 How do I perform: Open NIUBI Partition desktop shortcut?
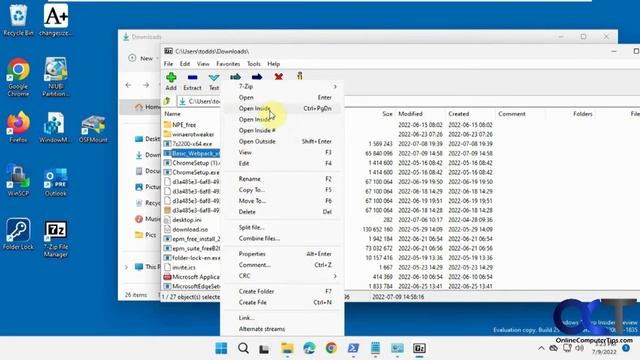coord(56,77)
